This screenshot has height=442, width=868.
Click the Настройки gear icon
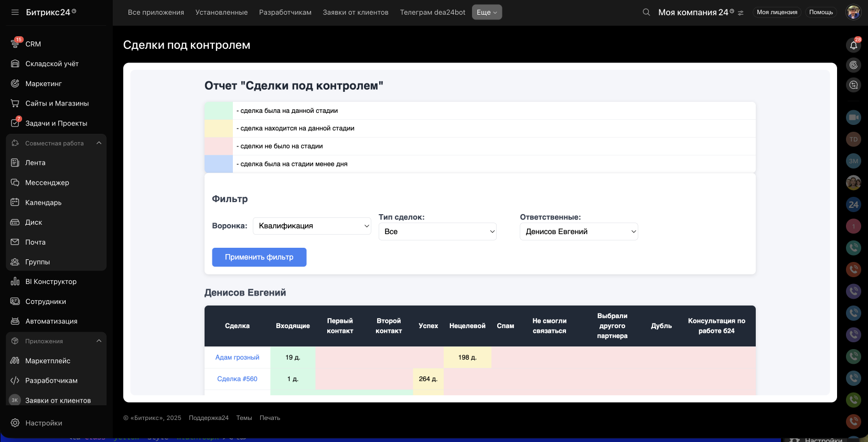(x=15, y=423)
